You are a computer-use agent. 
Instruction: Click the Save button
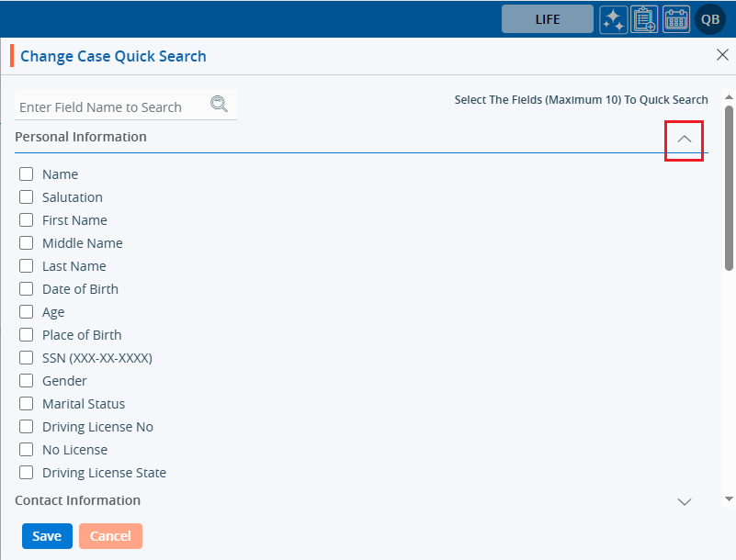(x=47, y=536)
